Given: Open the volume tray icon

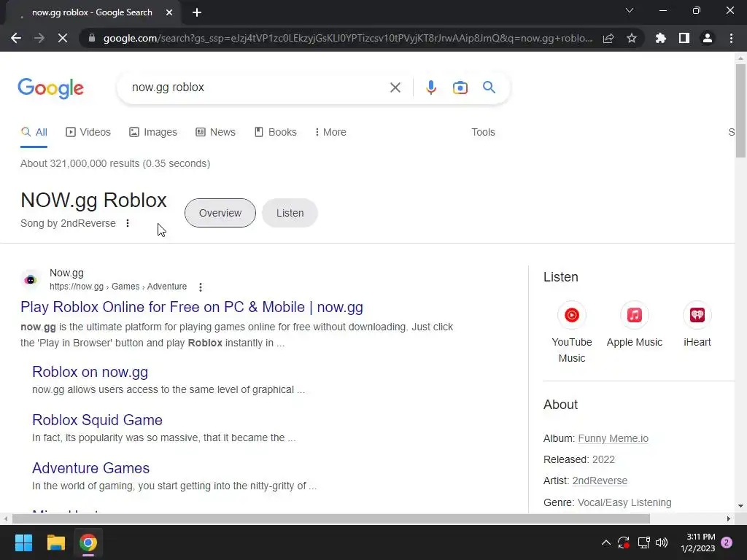Looking at the screenshot, I should click(662, 542).
